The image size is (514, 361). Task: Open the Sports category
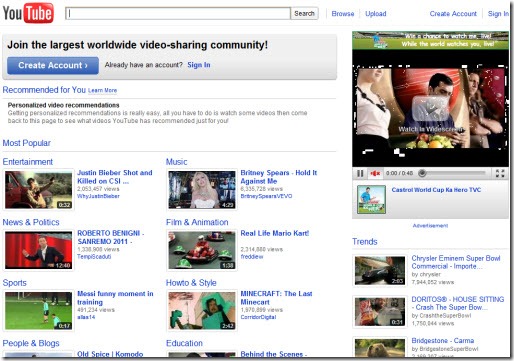[14, 283]
